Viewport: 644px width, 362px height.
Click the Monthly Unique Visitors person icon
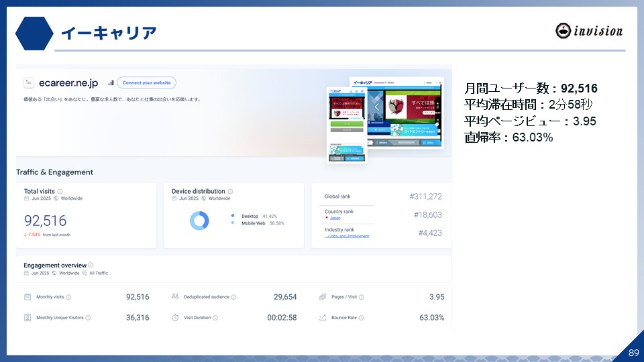[x=28, y=317]
